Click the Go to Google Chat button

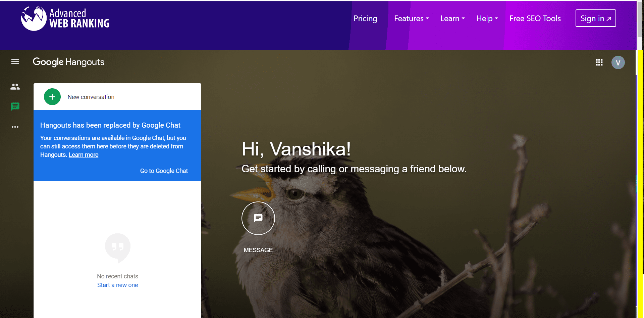[164, 171]
